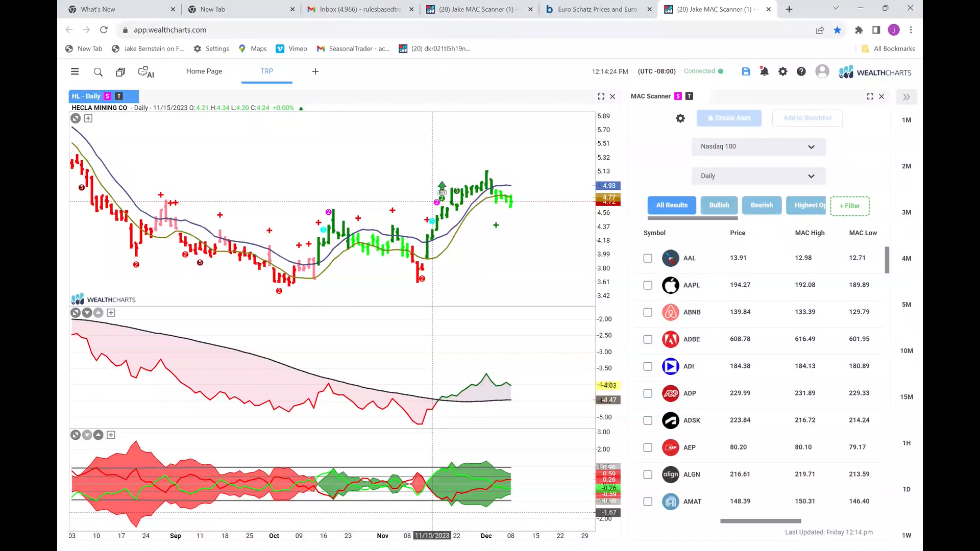Open Chrome tab search chevron
The height and width of the screenshot is (551, 980).
click(x=836, y=8)
